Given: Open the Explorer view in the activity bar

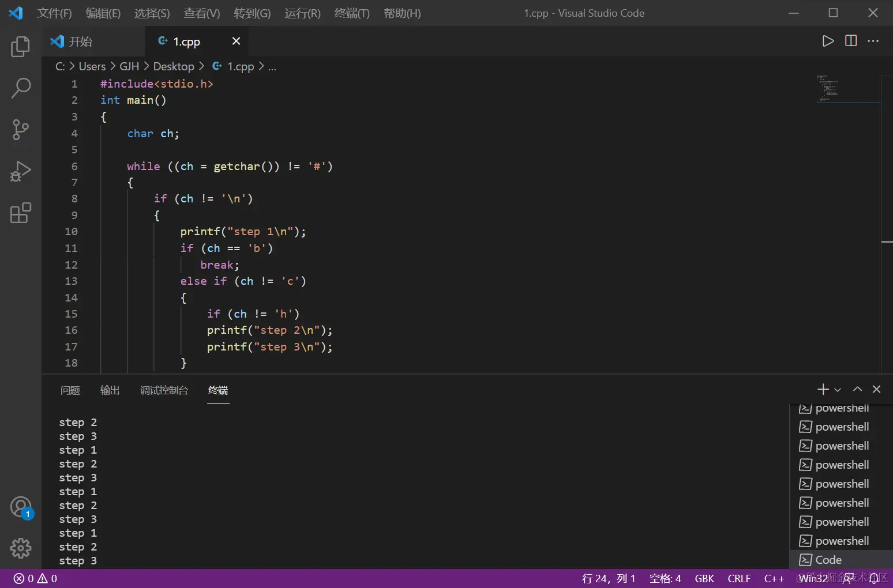Looking at the screenshot, I should pyautogui.click(x=21, y=47).
